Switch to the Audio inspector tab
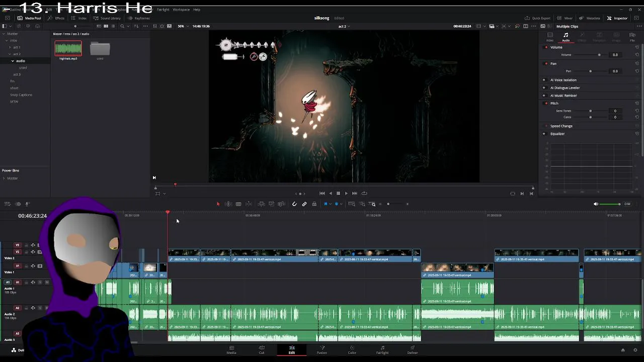This screenshot has height=362, width=644. tap(566, 37)
